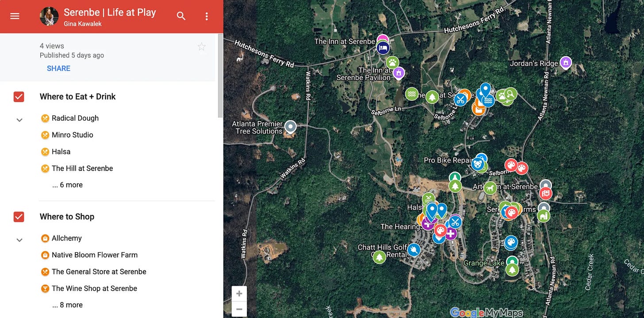644x318 pixels.
Task: Click the '4 views' text
Action: pos(52,46)
